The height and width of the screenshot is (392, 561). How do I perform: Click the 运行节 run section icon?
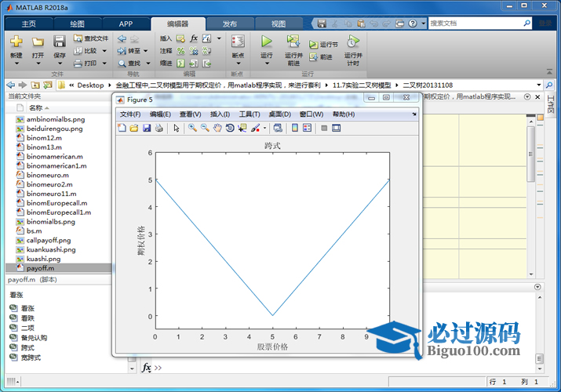(x=313, y=45)
